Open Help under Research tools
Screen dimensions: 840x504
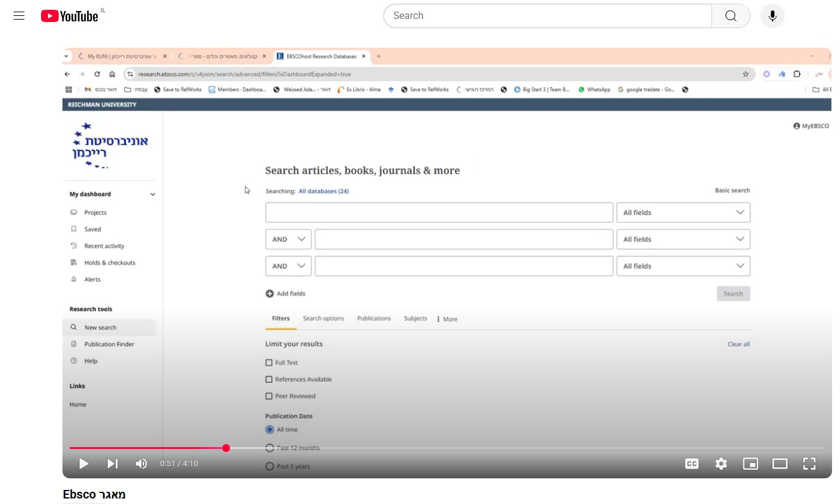click(91, 361)
